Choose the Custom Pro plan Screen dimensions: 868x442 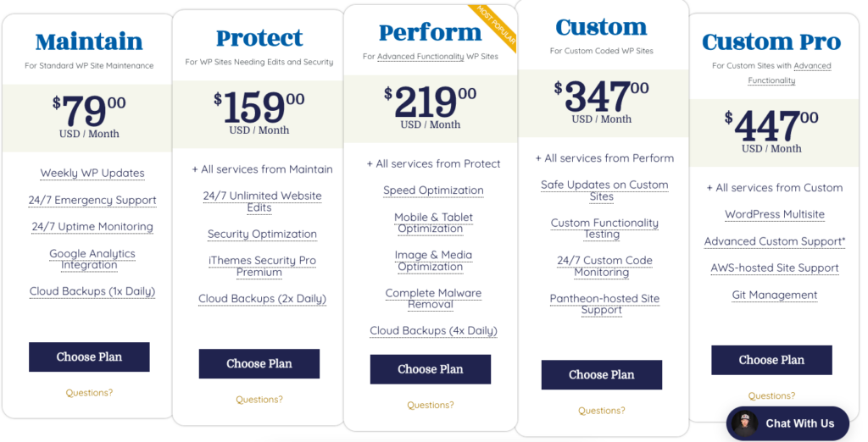click(x=771, y=360)
